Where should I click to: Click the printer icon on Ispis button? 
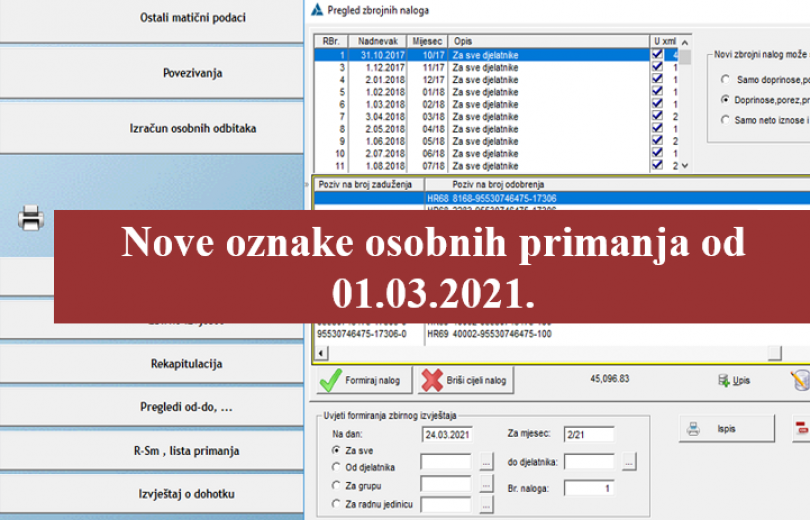(x=693, y=429)
